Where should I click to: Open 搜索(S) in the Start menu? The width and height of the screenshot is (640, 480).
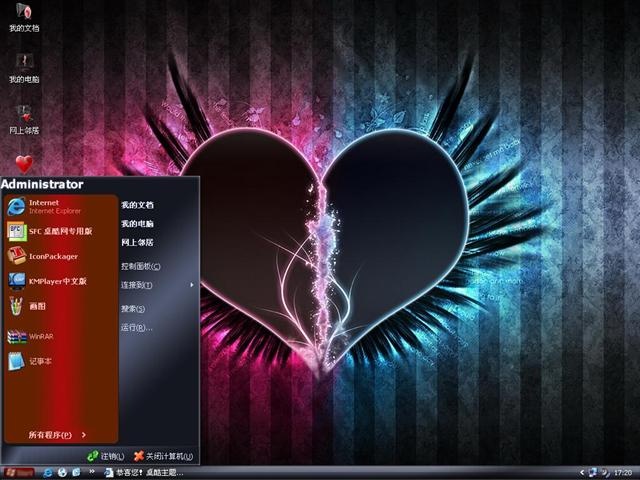pyautogui.click(x=133, y=309)
